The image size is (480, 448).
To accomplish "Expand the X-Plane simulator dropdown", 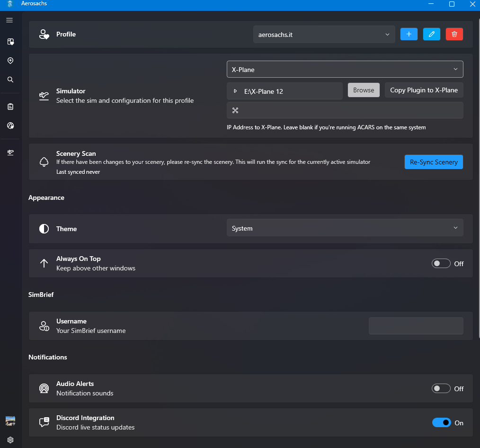I will [x=345, y=70].
